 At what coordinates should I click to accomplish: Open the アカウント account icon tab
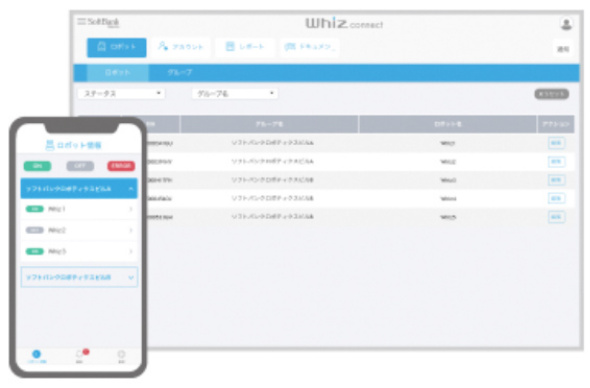(181, 47)
